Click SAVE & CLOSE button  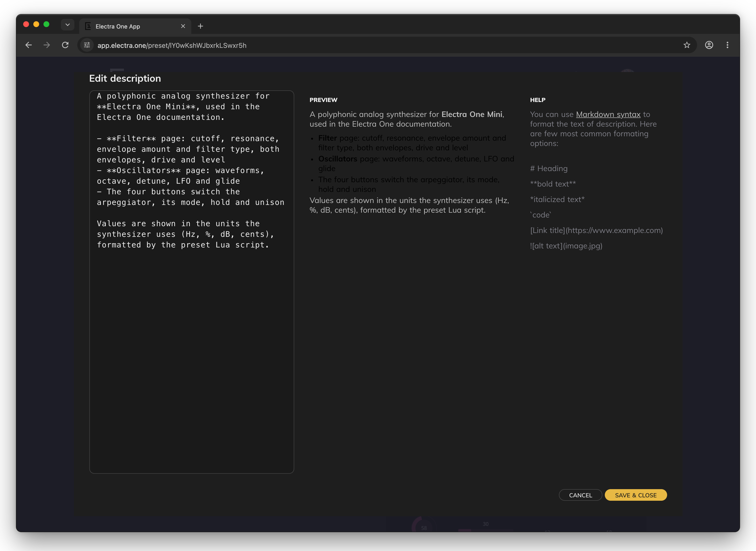[x=636, y=495]
